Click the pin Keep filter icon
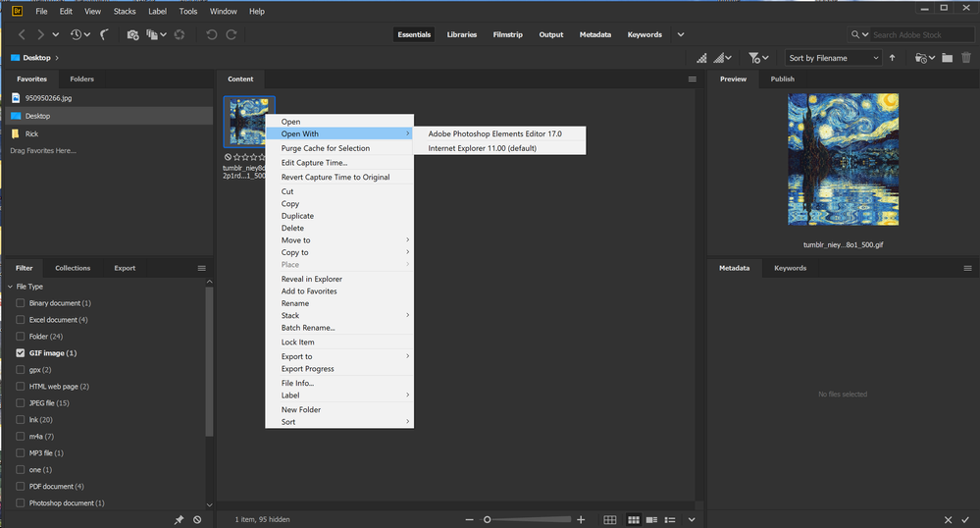This screenshot has height=528, width=980. [179, 520]
